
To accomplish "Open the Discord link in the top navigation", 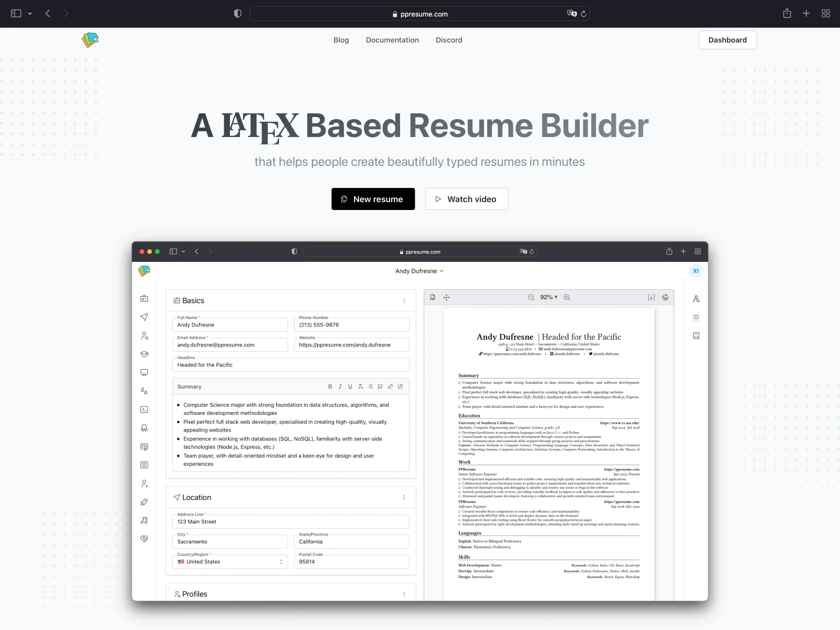I will click(x=449, y=40).
